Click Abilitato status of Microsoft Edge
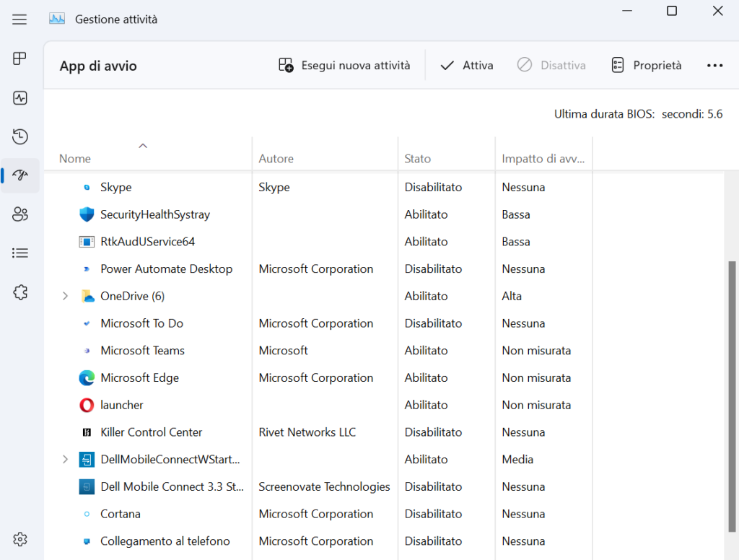 426,377
